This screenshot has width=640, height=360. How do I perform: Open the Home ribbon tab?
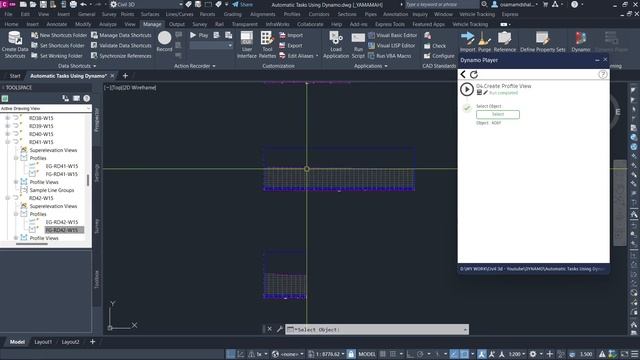click(11, 24)
